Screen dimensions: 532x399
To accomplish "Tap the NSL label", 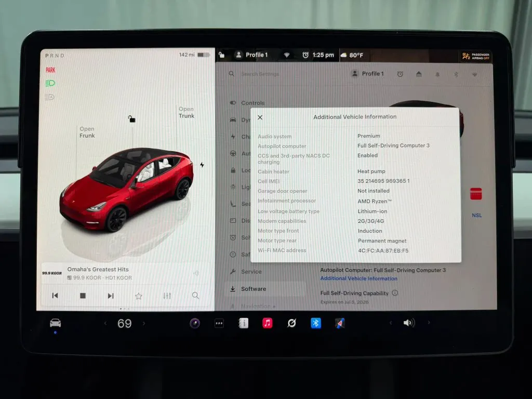I will tap(477, 215).
